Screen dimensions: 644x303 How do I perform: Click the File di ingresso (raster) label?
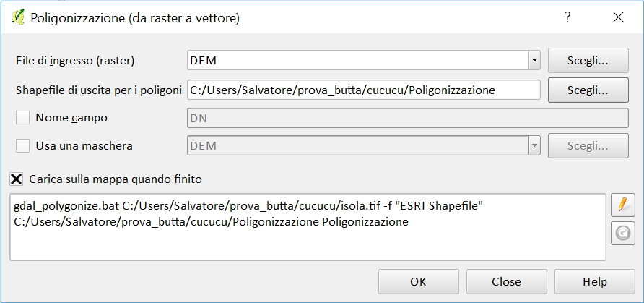[x=76, y=60]
